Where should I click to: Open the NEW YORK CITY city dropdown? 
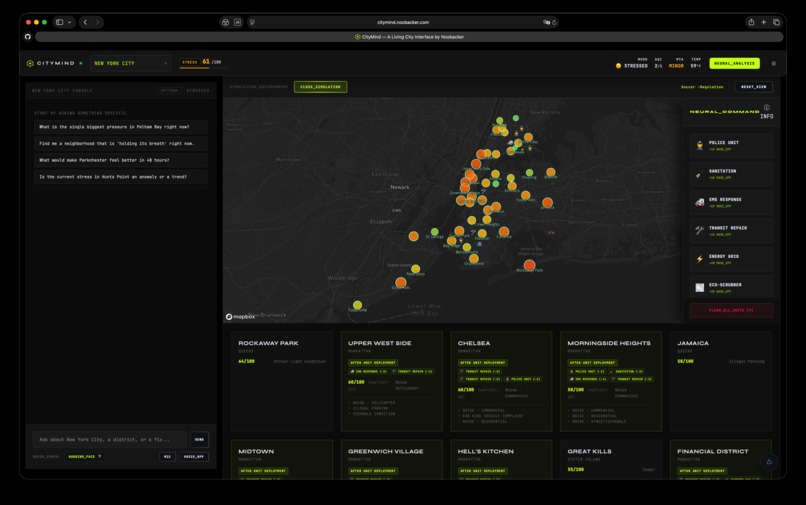pyautogui.click(x=131, y=63)
